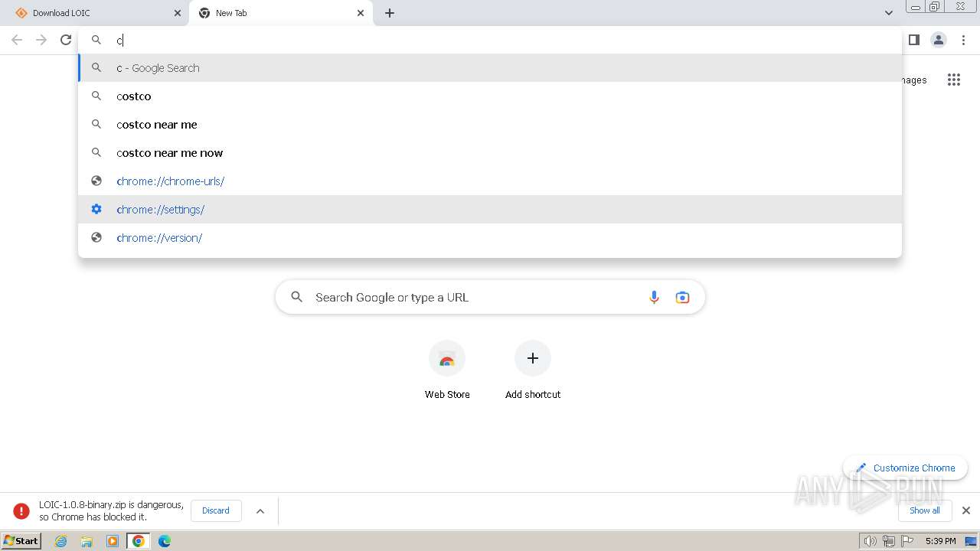This screenshot has width=980, height=551.
Task: Launch Microsoft Edge from taskbar
Action: (x=165, y=541)
